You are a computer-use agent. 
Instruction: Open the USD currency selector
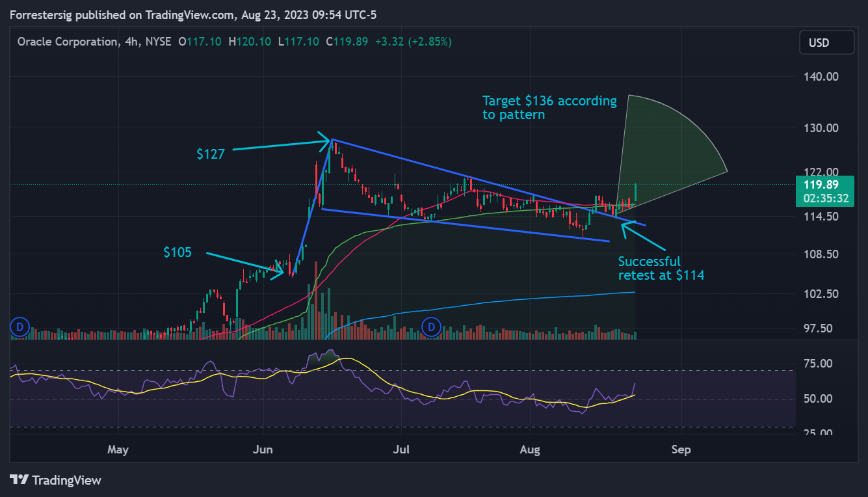click(826, 42)
